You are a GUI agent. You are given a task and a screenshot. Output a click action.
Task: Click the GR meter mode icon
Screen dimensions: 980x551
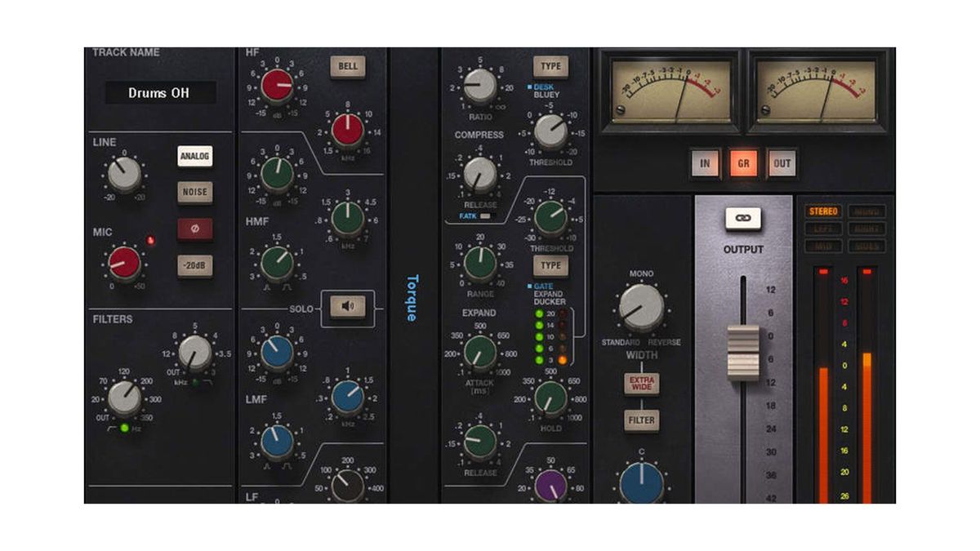click(x=745, y=163)
